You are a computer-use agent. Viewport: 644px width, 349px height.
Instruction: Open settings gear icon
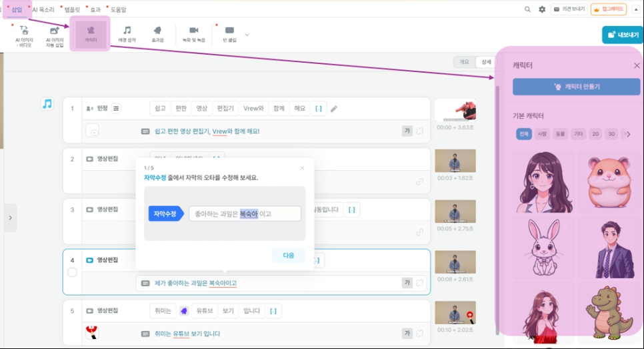542,9
